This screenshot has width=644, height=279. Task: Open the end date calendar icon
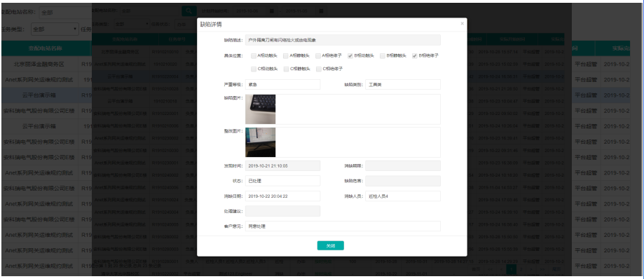[322, 11]
